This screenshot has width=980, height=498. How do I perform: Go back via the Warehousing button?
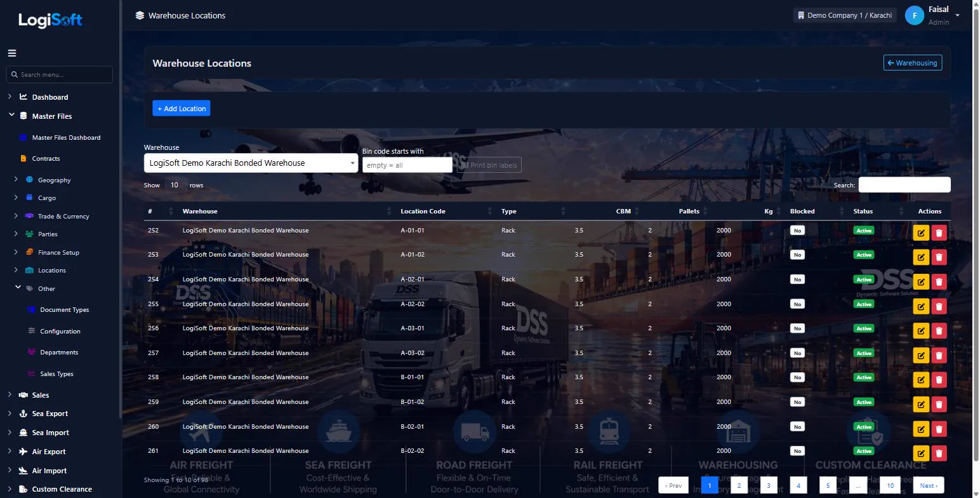913,63
